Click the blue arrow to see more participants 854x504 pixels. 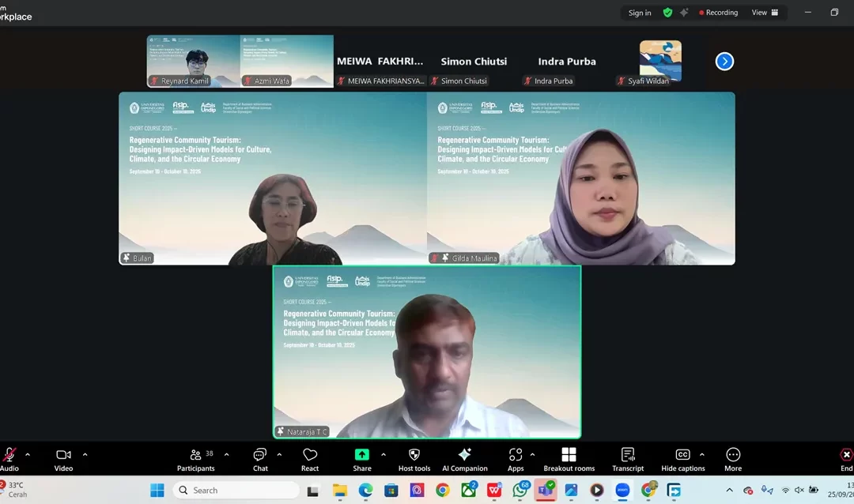[724, 61]
